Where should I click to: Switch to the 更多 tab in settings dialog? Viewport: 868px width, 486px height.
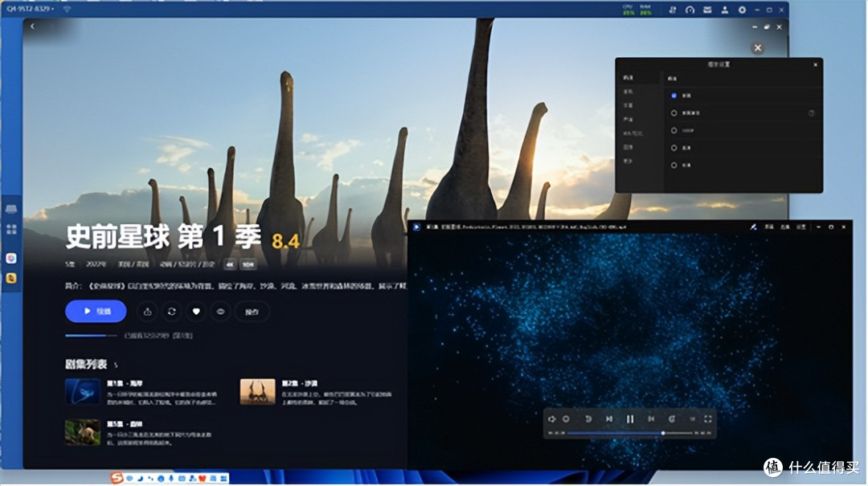628,161
